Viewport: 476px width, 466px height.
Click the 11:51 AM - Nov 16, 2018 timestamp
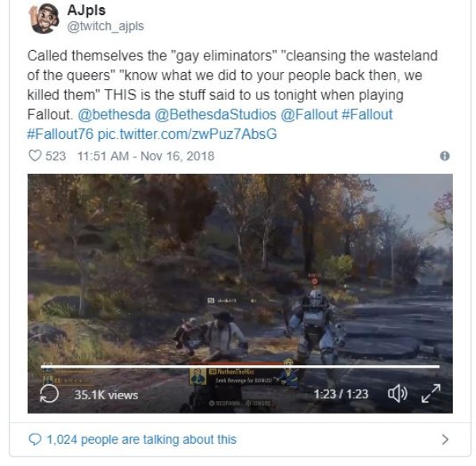(146, 156)
